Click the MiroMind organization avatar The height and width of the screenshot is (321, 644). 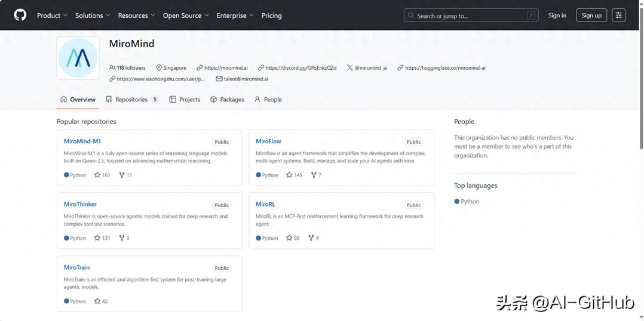tap(78, 58)
